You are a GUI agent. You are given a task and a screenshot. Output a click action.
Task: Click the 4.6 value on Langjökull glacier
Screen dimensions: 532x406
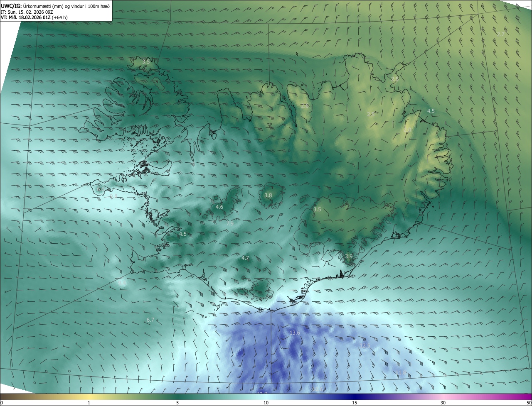[219, 207]
